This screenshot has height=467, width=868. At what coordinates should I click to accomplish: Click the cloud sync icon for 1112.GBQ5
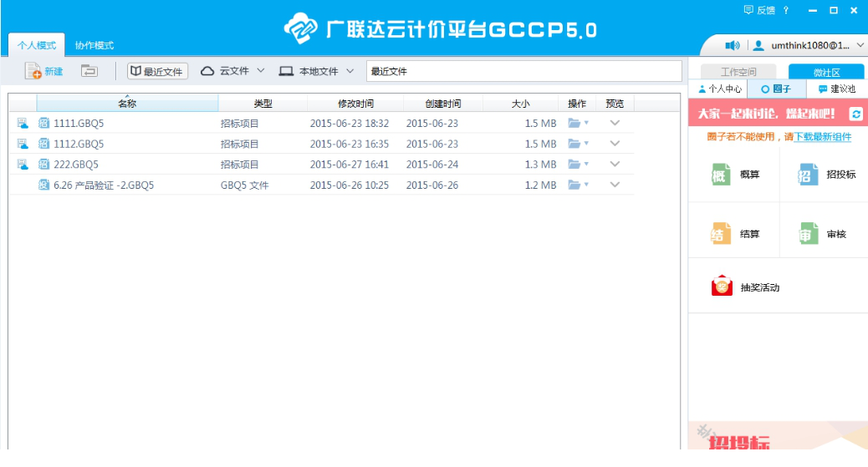pyautogui.click(x=23, y=144)
